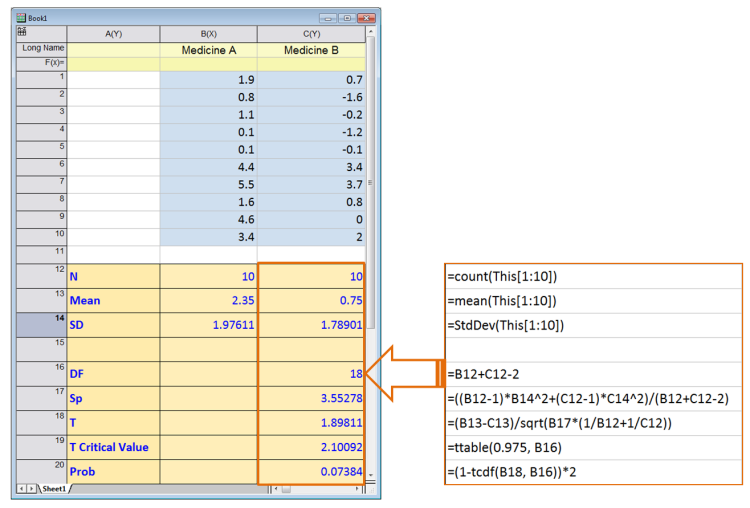Click the sheet tab scroll-right arrow

[30, 489]
